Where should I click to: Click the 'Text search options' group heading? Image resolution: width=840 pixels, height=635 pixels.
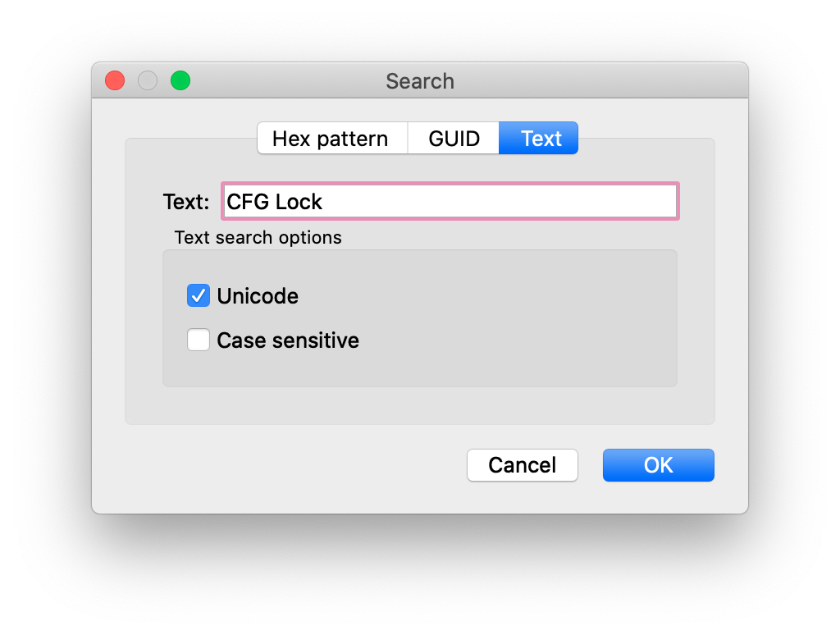[x=258, y=237]
